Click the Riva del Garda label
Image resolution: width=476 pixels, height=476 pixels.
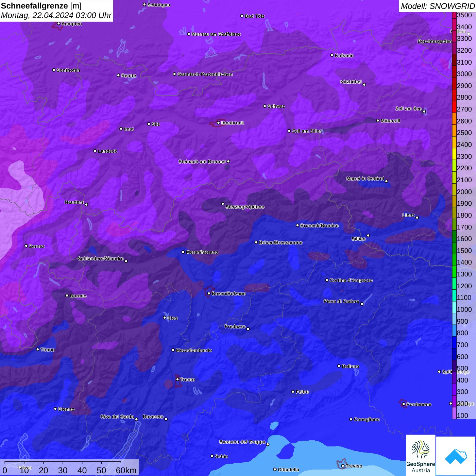point(117,417)
